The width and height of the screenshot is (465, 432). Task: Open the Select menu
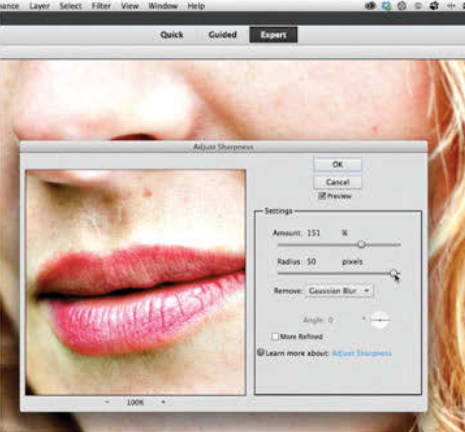click(70, 6)
